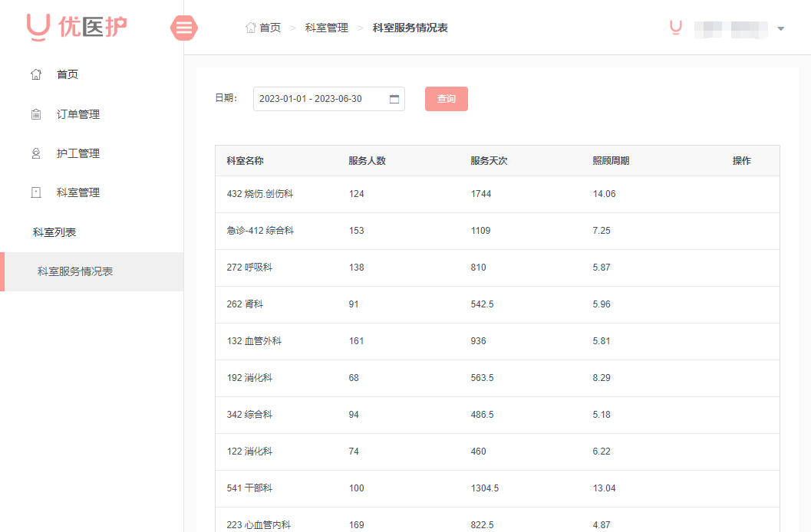Click the 科室管理 door icon

36,192
